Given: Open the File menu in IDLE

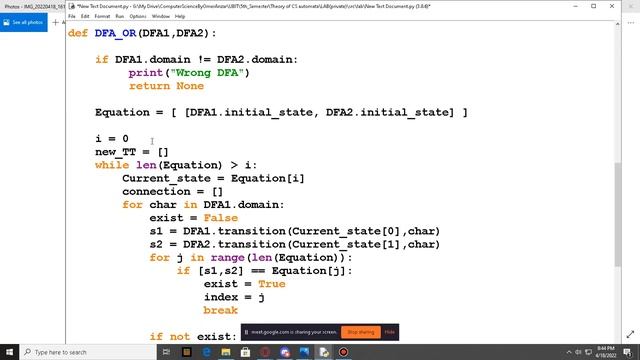Looking at the screenshot, I should [72, 16].
